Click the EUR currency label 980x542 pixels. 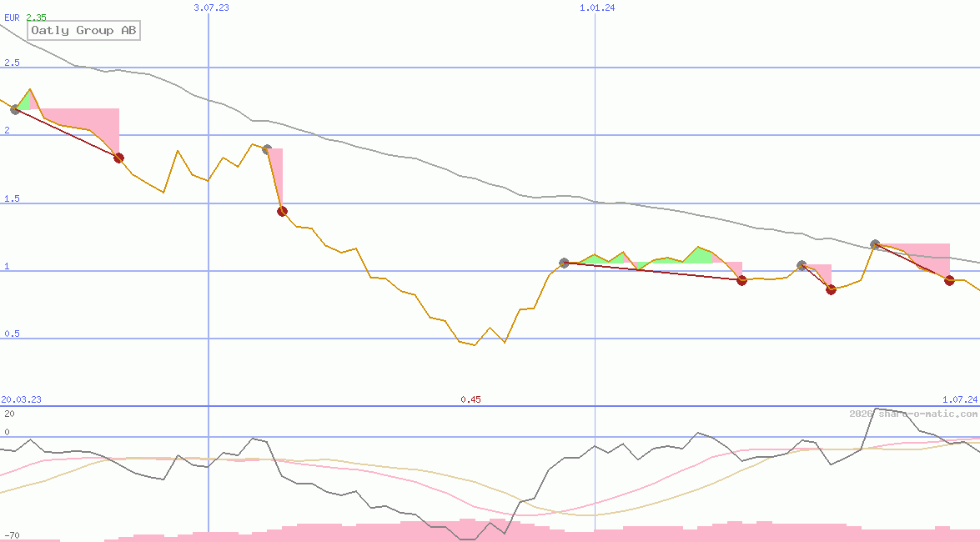click(12, 17)
